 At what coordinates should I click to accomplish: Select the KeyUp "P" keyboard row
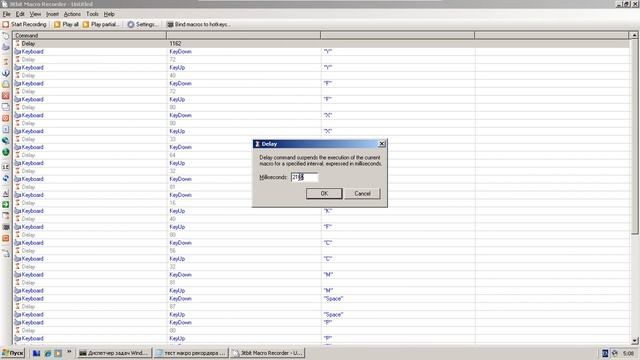coord(321,338)
